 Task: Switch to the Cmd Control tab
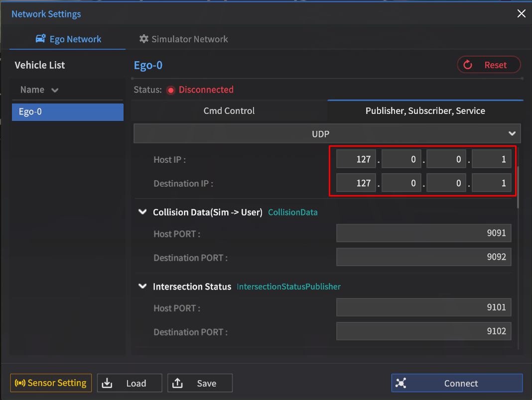click(x=229, y=111)
